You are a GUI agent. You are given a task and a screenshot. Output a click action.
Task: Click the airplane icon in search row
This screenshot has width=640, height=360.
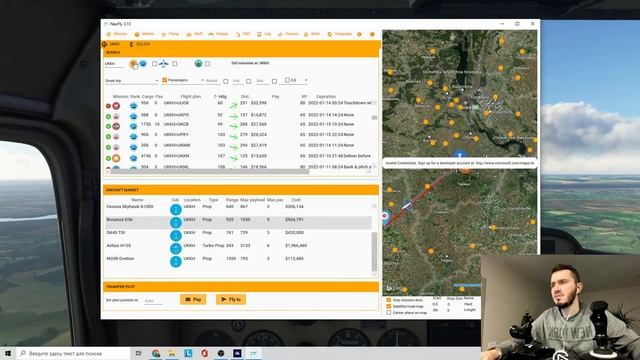(x=164, y=63)
